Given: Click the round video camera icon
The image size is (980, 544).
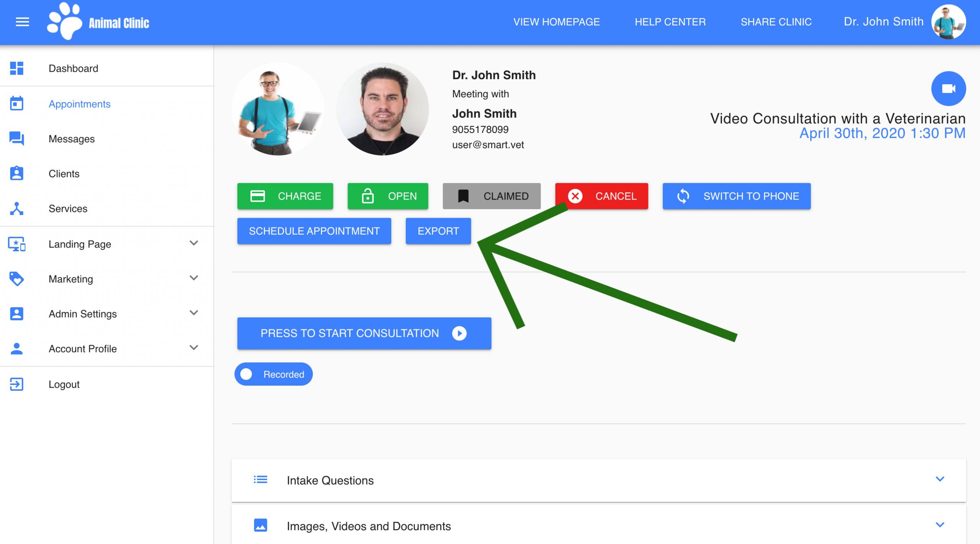Looking at the screenshot, I should click(x=948, y=88).
